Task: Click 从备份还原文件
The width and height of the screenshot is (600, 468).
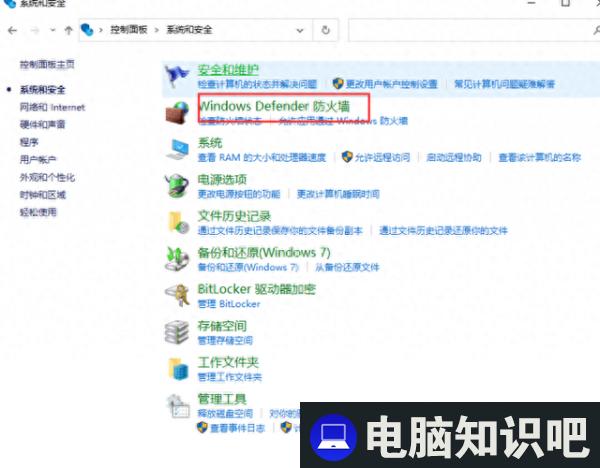Action: coord(347,267)
